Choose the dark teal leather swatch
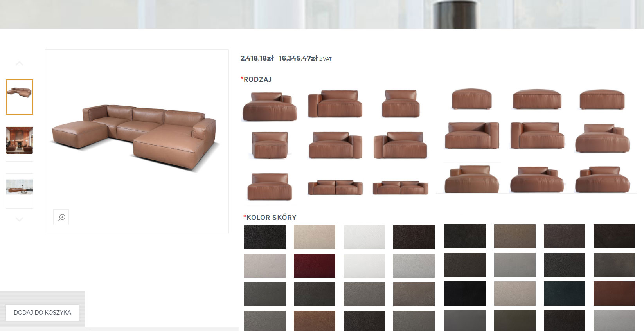This screenshot has width=644, height=331. (x=565, y=293)
